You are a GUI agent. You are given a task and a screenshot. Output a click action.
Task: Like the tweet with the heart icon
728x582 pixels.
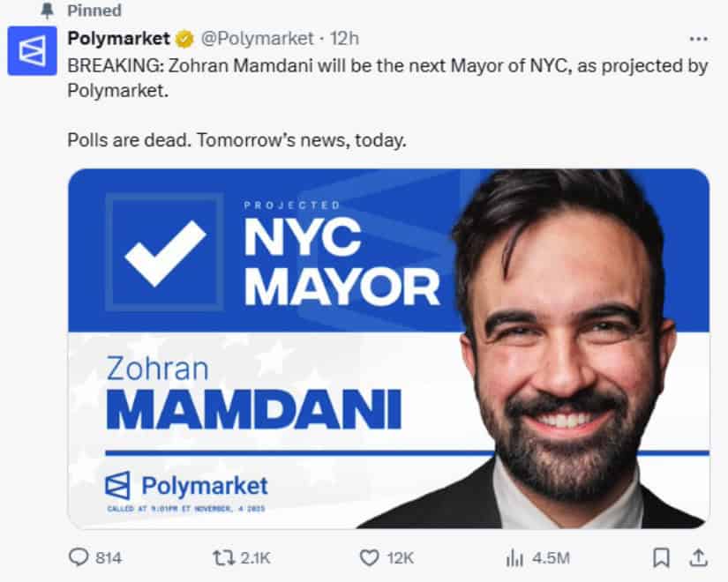pos(369,557)
